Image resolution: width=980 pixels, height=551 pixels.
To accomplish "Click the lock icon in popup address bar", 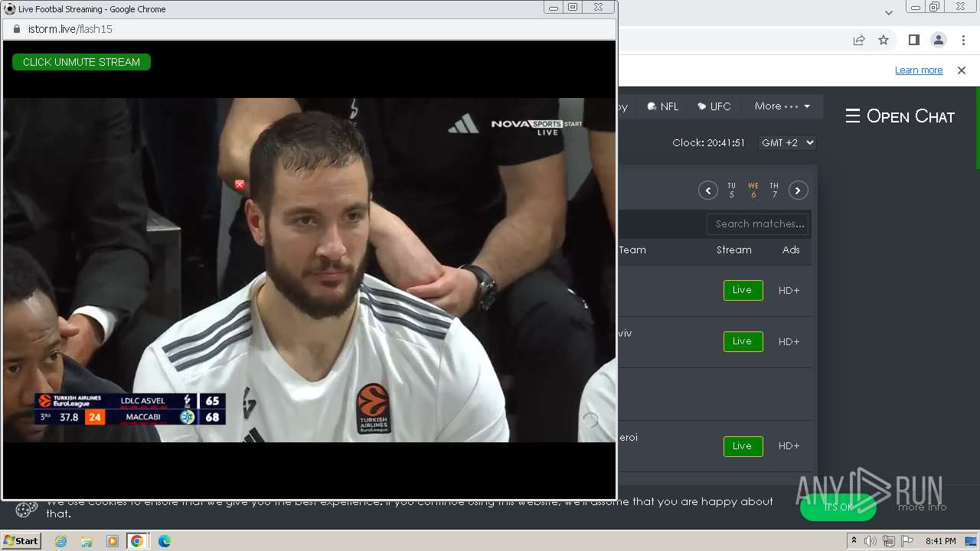I will (16, 29).
